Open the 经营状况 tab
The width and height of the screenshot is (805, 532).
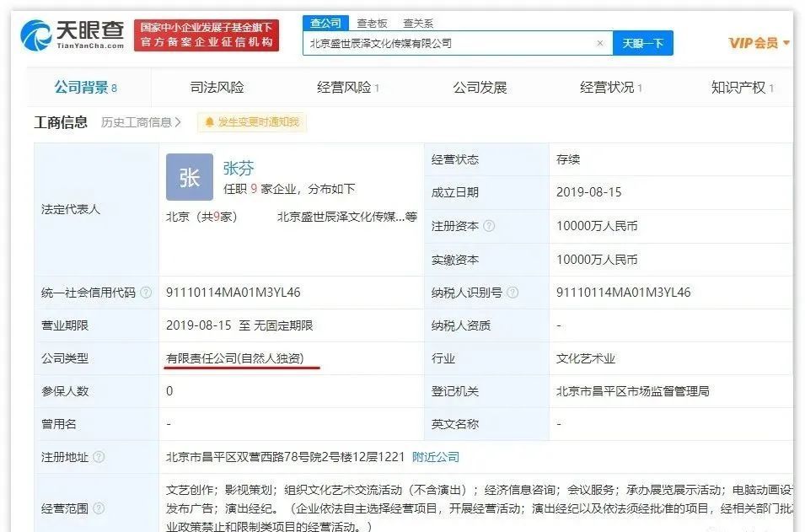click(611, 88)
